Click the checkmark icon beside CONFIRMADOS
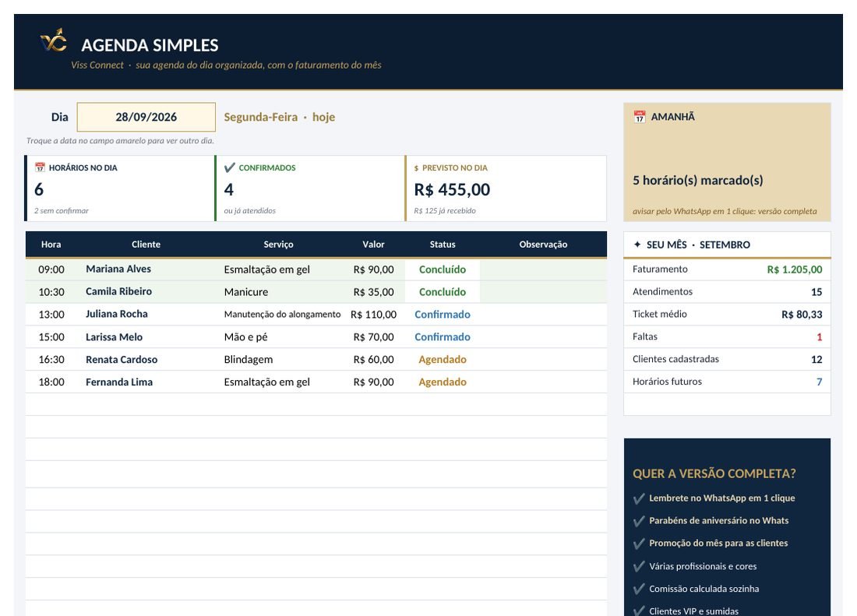The width and height of the screenshot is (857, 616). (230, 167)
